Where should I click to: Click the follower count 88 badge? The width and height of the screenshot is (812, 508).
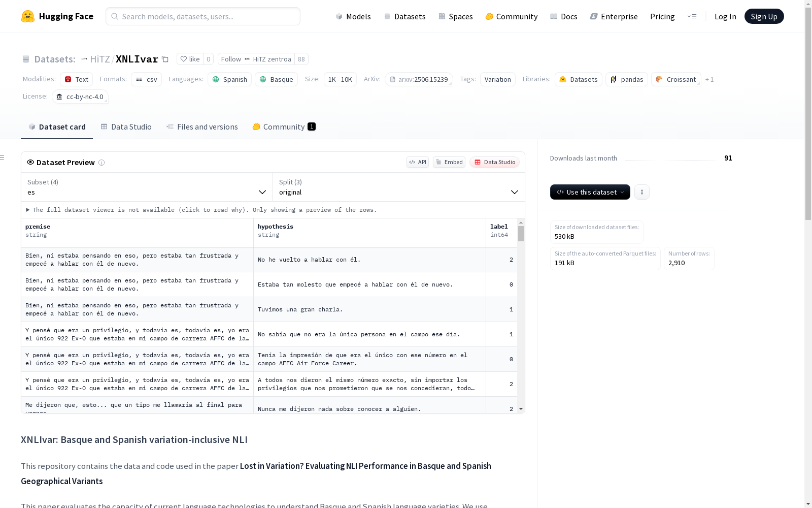(301, 59)
